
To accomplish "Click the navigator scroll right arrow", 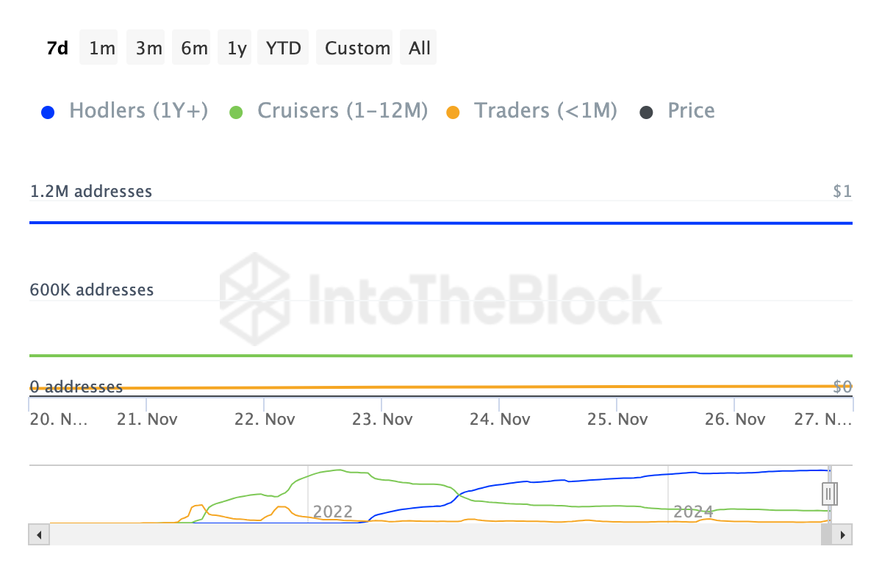I will 843,534.
